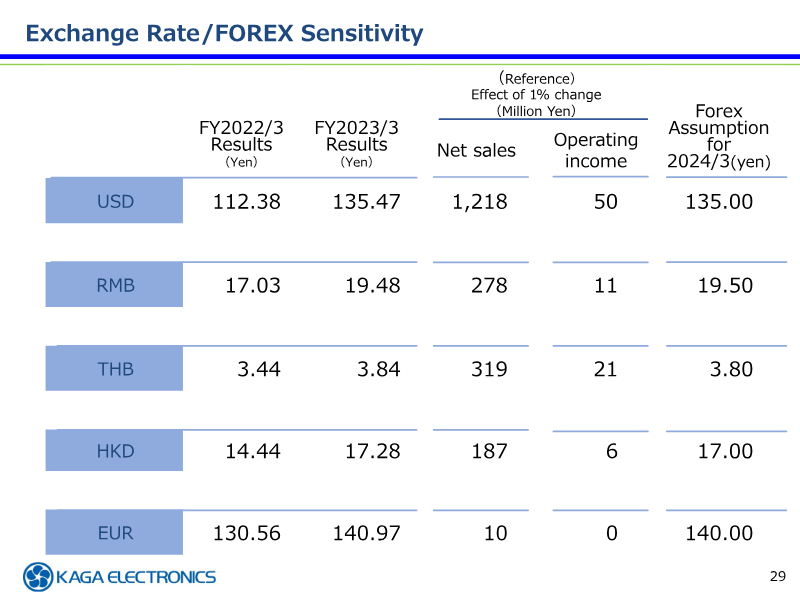The image size is (800, 600).
Task: Select the USD currency label cell
Action: 115,202
